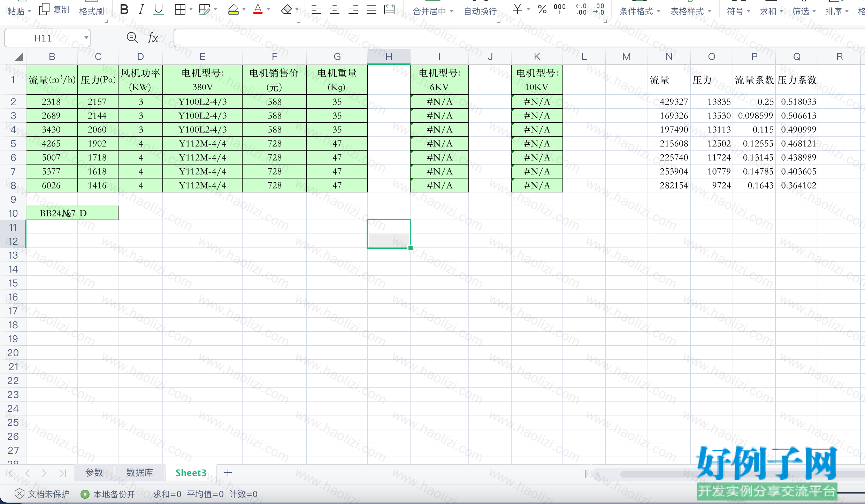Screen dimensions: 865x504
Task: Align text right
Action: coord(353,9)
